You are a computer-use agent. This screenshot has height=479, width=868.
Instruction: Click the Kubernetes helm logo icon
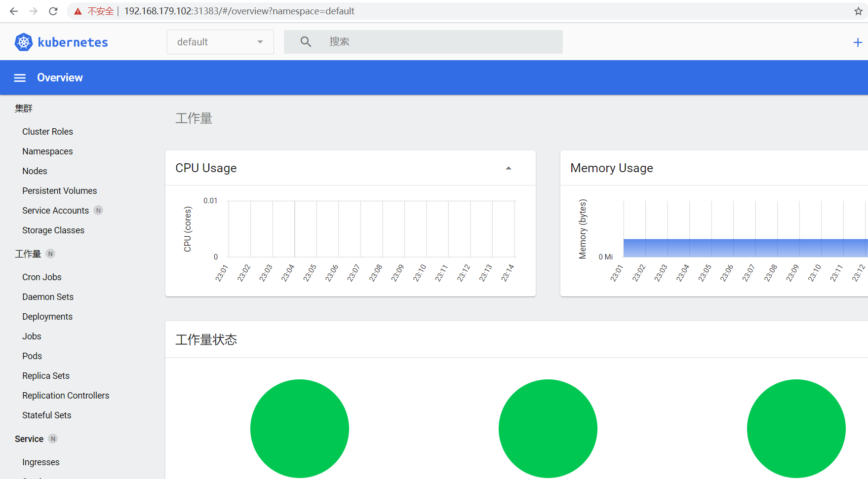[x=23, y=42]
